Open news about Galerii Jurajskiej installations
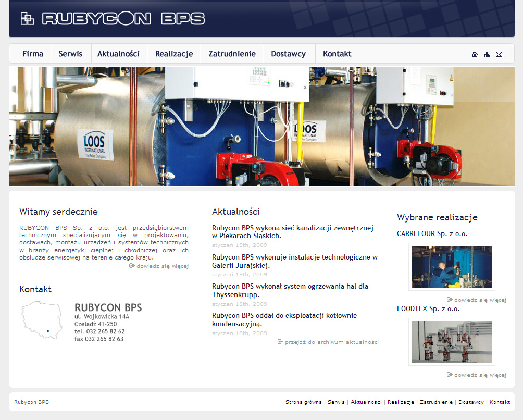Image resolution: width=523 pixels, height=420 pixels. [x=295, y=261]
